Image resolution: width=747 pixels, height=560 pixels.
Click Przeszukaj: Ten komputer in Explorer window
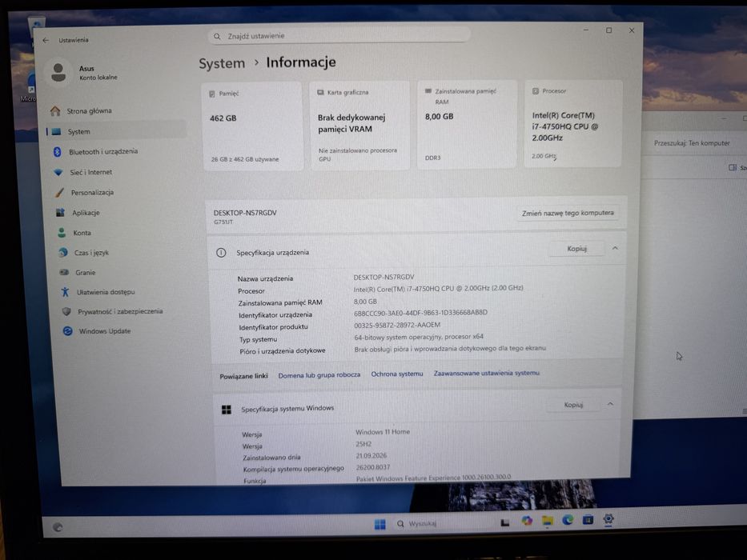pos(692,143)
